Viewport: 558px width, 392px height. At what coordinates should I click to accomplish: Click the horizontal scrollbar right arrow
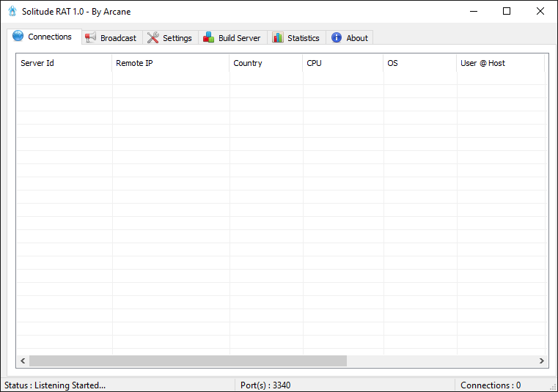(x=542, y=360)
